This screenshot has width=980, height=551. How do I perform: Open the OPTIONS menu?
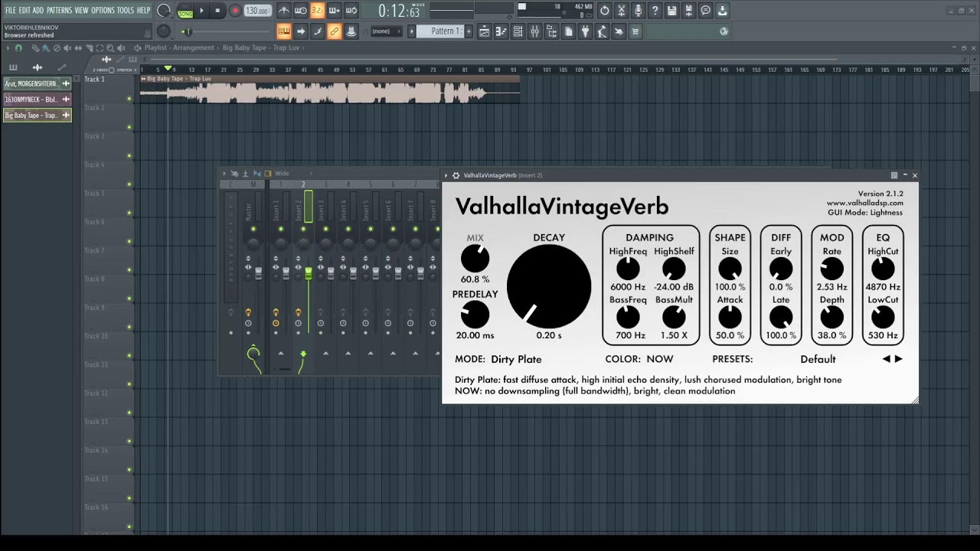pos(103,11)
